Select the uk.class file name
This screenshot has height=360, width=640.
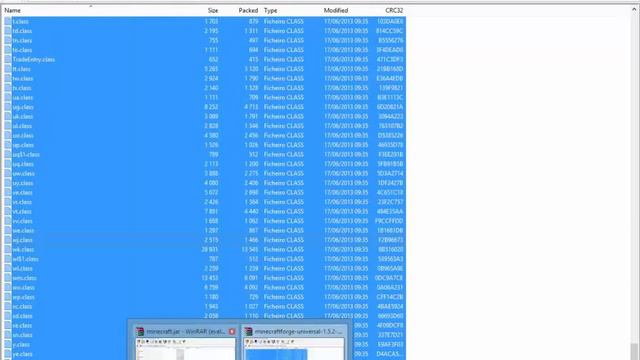pyautogui.click(x=22, y=116)
